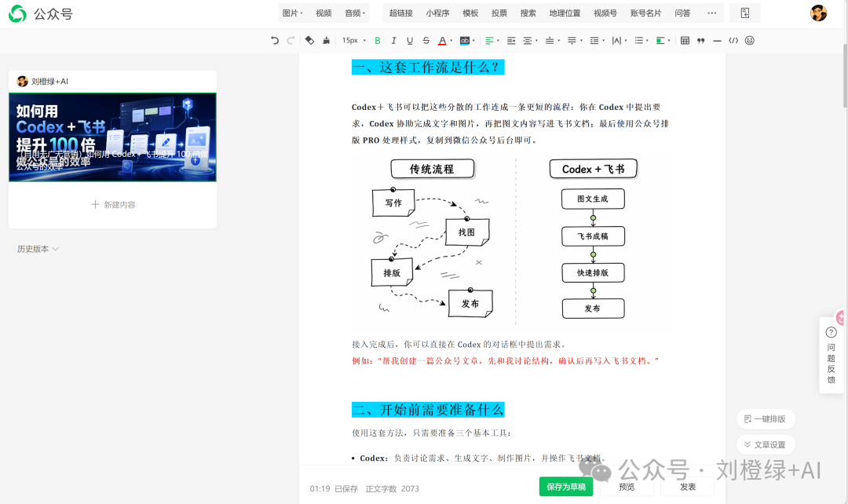Insert a code block

[x=733, y=41]
